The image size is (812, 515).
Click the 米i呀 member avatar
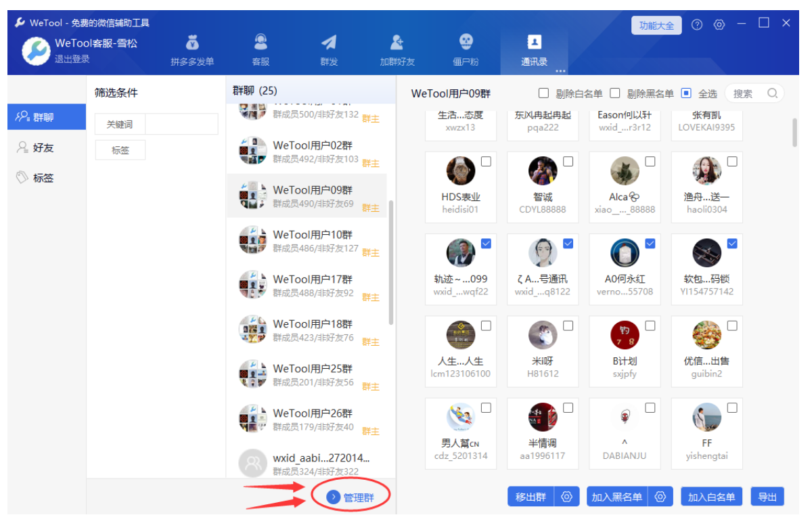coord(543,336)
